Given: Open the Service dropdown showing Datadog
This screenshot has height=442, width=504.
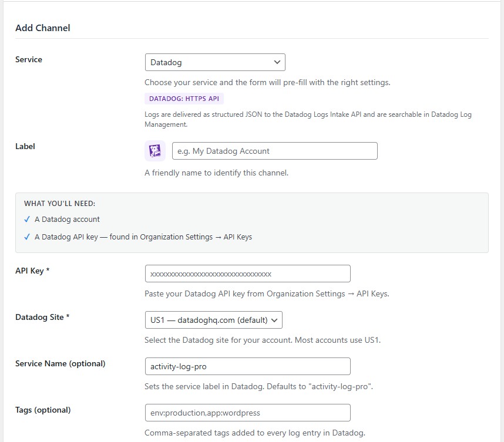Looking at the screenshot, I should point(215,62).
